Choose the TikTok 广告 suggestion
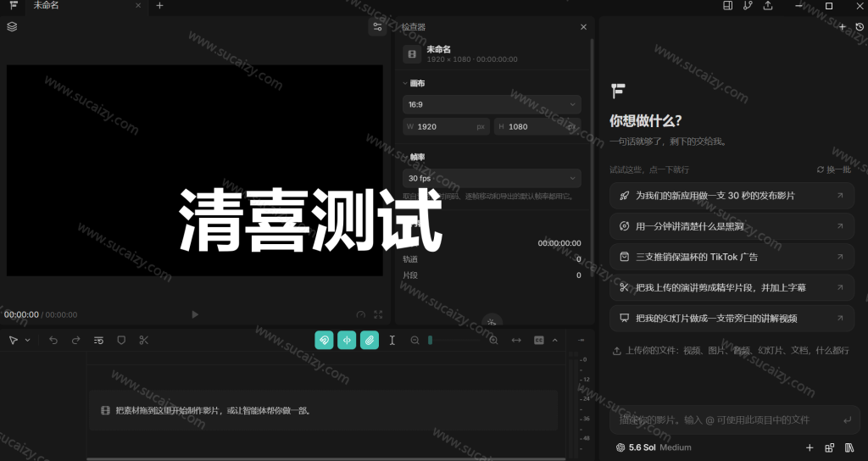The width and height of the screenshot is (868, 461). (x=732, y=257)
